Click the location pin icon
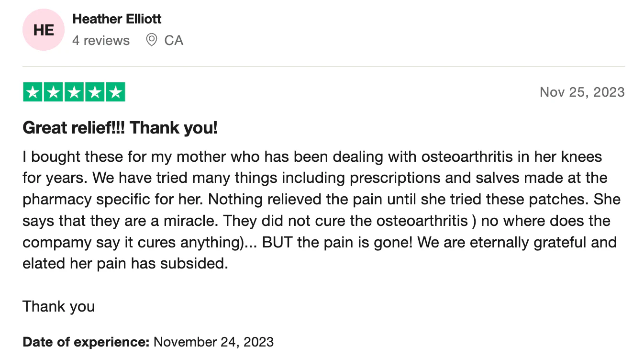 [x=152, y=40]
